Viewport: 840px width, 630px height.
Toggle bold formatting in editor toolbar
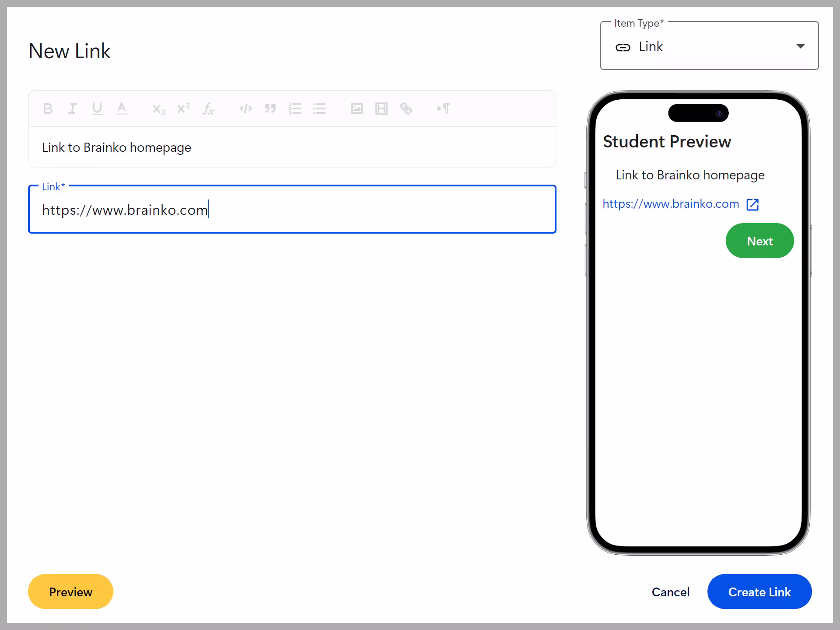48,108
